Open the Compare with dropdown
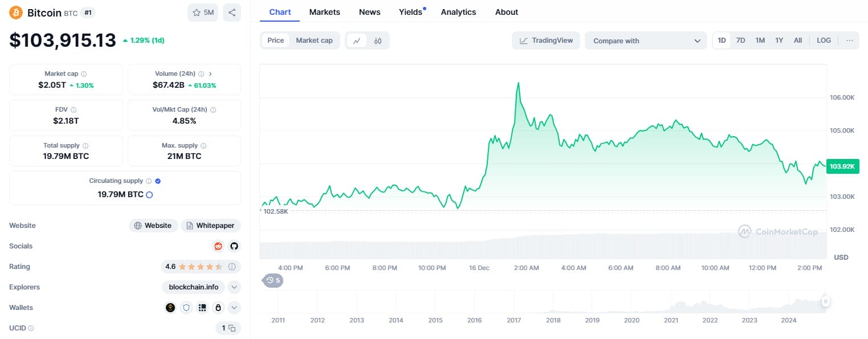This screenshot has height=339, width=868. (646, 40)
